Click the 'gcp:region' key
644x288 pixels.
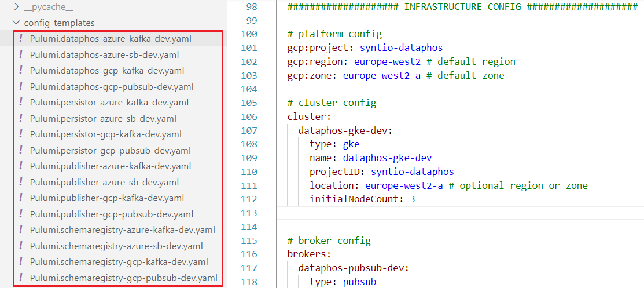click(x=315, y=61)
